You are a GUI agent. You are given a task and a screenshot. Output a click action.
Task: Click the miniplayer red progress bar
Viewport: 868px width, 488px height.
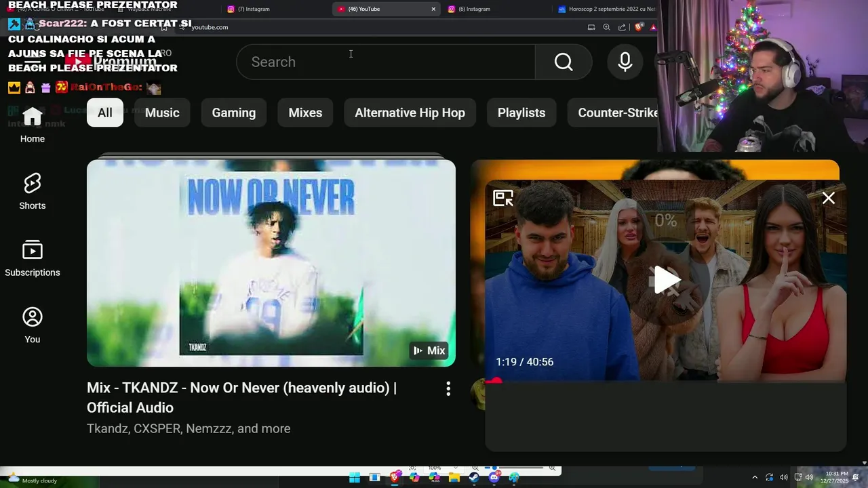(666, 382)
